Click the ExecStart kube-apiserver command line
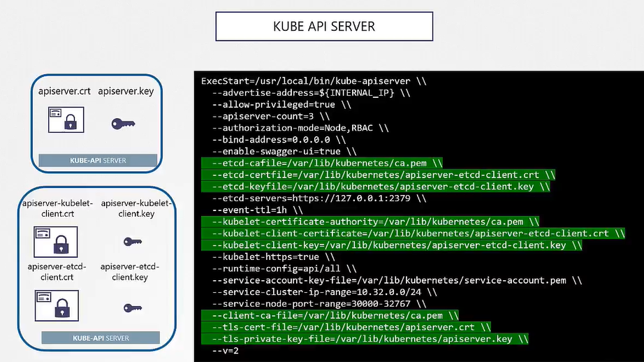Viewport: 644px width, 362px height. (x=314, y=81)
